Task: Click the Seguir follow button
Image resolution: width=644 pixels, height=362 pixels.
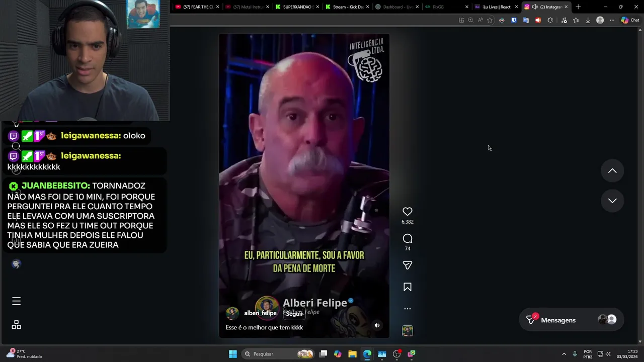Action: point(294,314)
